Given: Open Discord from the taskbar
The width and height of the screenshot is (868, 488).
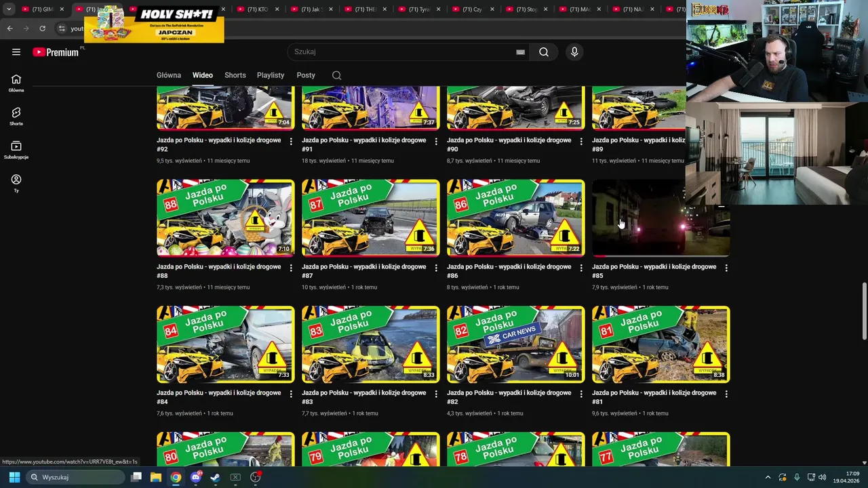Looking at the screenshot, I should click(196, 477).
